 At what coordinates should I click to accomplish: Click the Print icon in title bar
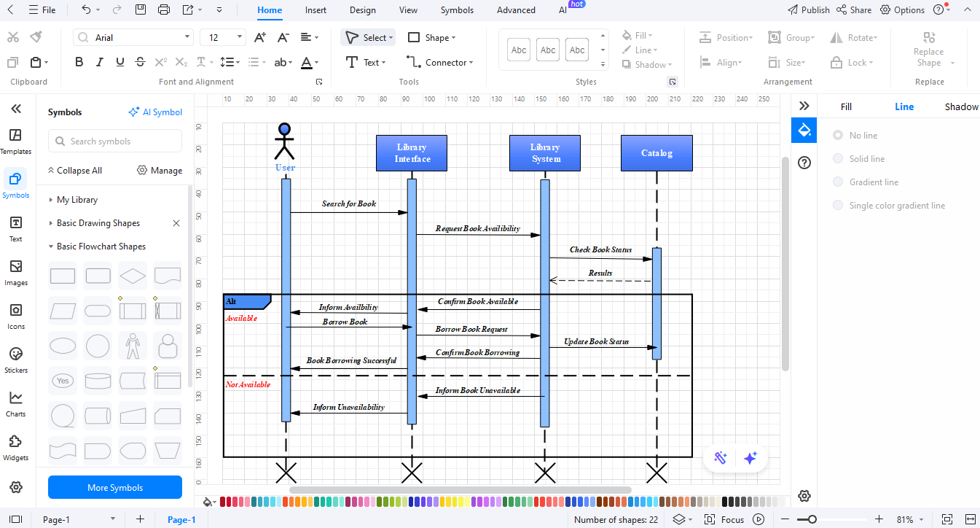tap(164, 10)
